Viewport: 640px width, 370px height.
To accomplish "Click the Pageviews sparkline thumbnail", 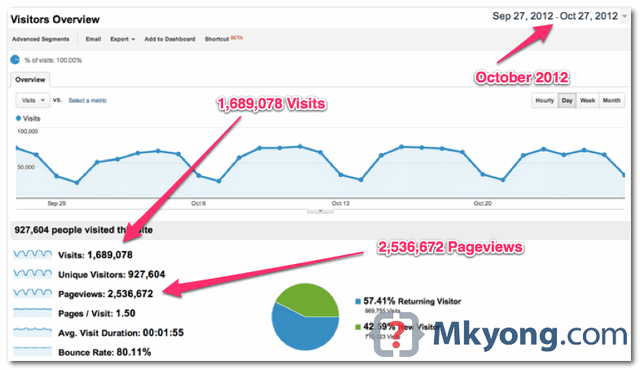I will click(32, 293).
